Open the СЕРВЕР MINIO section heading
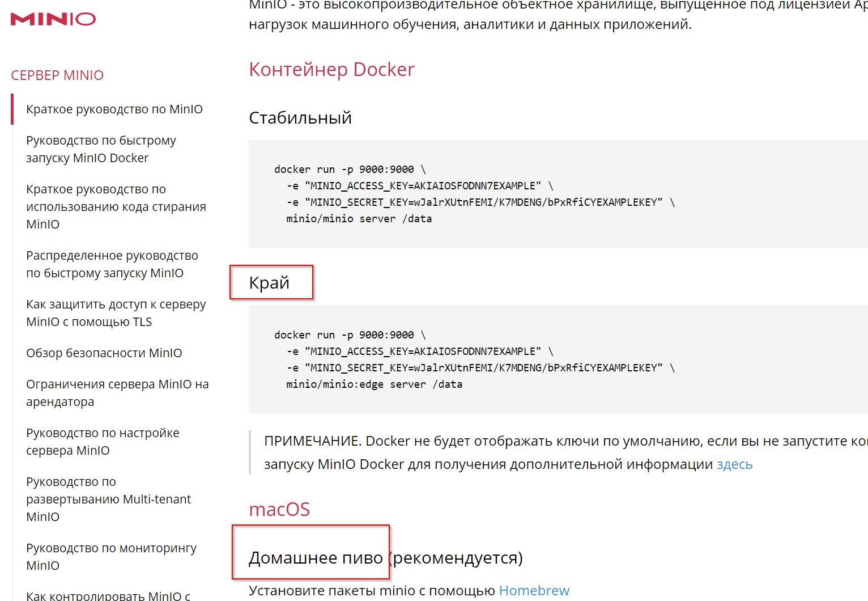This screenshot has width=868, height=601. [57, 75]
